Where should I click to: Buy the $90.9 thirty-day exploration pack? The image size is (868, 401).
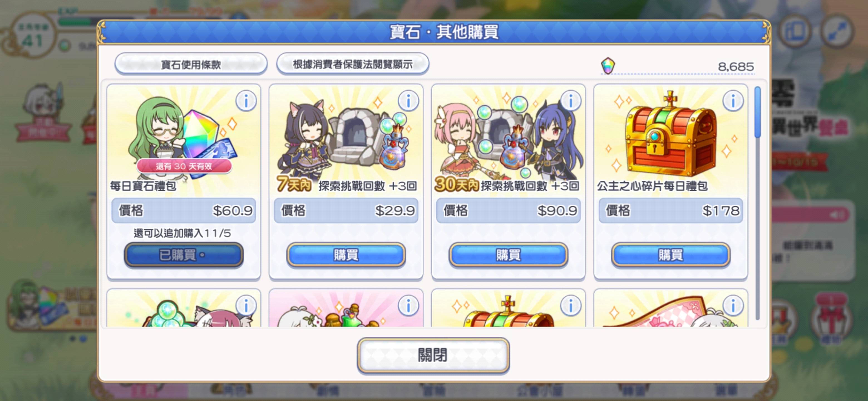(x=509, y=255)
